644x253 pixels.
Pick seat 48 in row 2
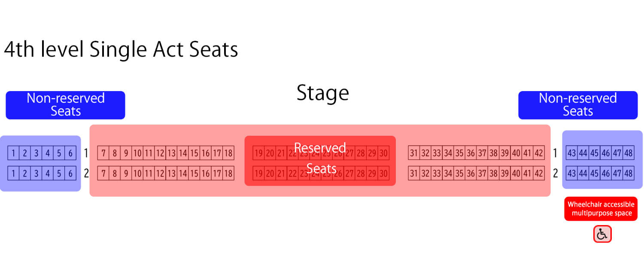coord(629,174)
